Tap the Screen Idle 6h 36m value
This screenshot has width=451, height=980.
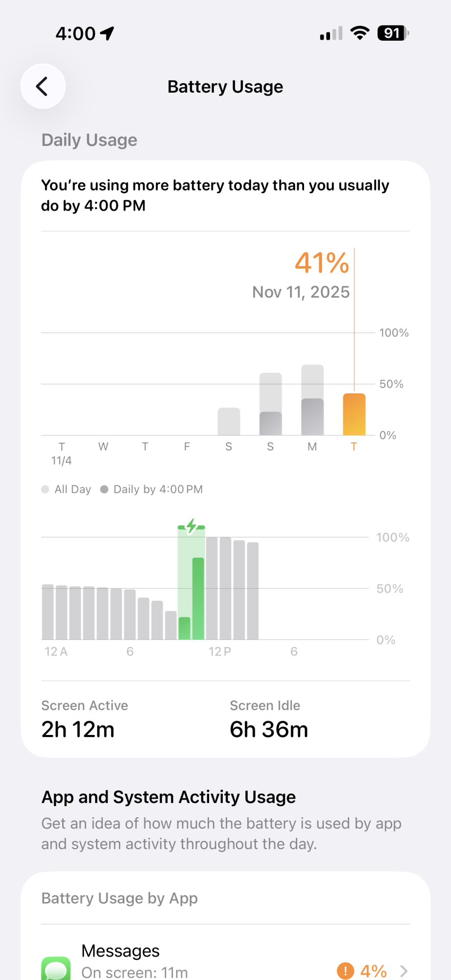tap(269, 730)
